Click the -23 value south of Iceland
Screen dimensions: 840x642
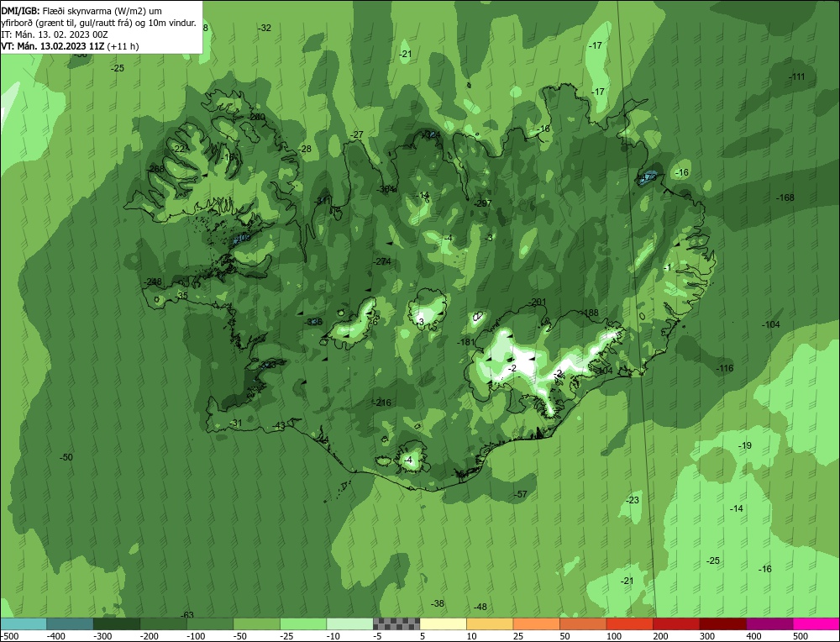click(x=633, y=500)
